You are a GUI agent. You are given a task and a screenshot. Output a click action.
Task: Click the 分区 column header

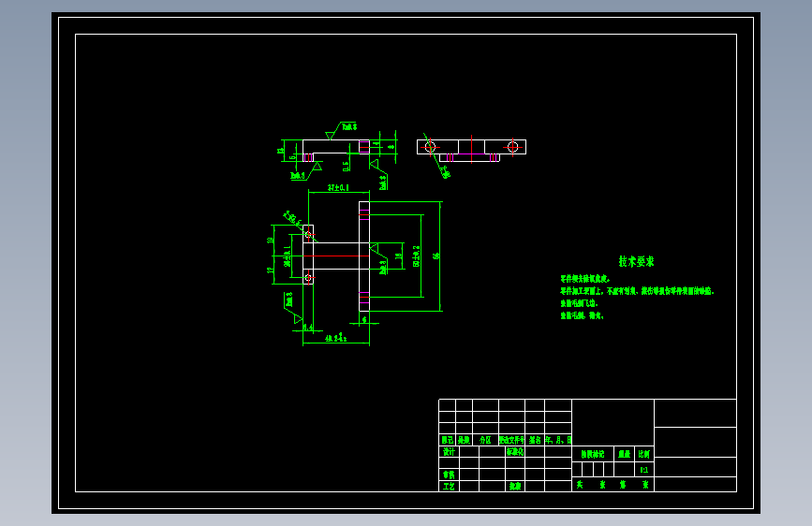[485, 440]
